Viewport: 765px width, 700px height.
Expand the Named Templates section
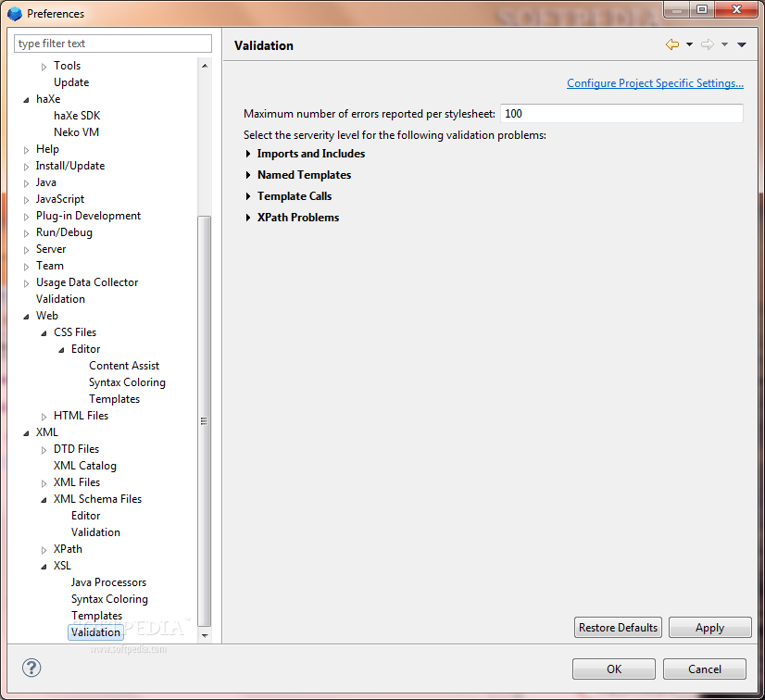(x=248, y=175)
